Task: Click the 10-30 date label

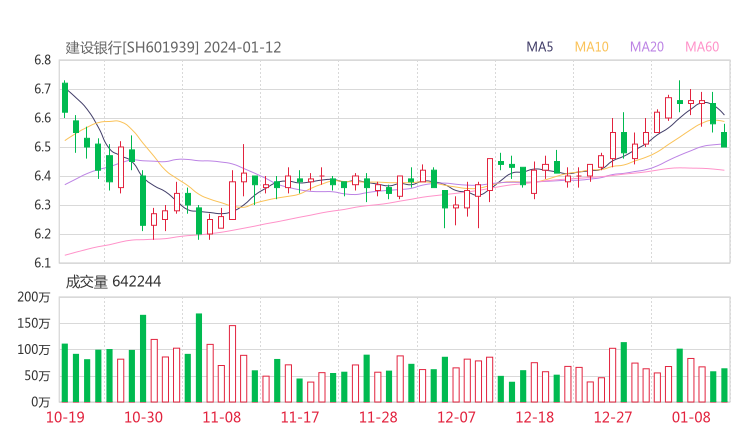Action: 143,417
